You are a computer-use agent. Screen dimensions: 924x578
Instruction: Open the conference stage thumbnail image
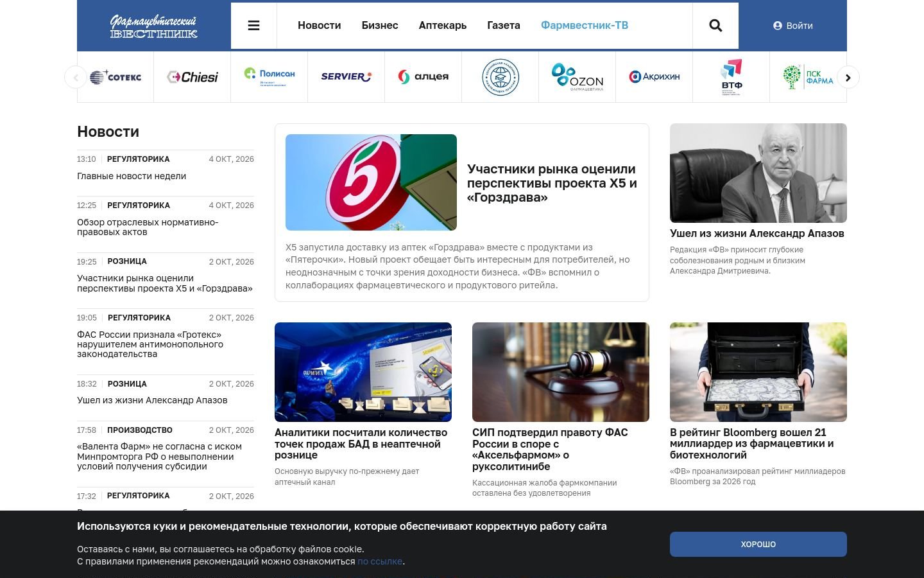point(363,372)
